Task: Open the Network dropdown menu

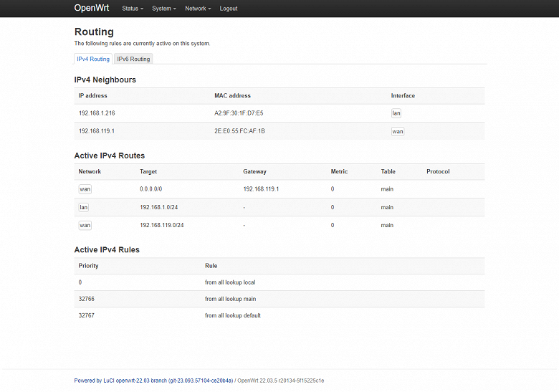Action: (x=198, y=9)
